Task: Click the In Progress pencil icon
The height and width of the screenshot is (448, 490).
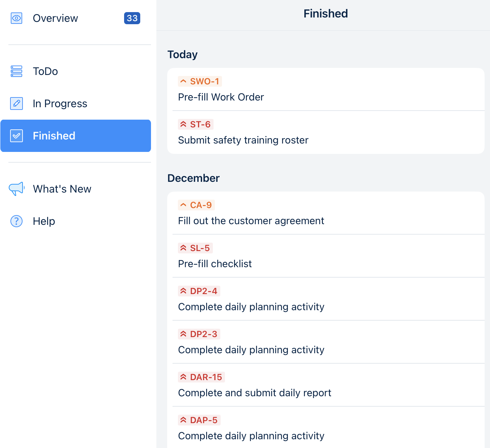Action: pos(16,104)
